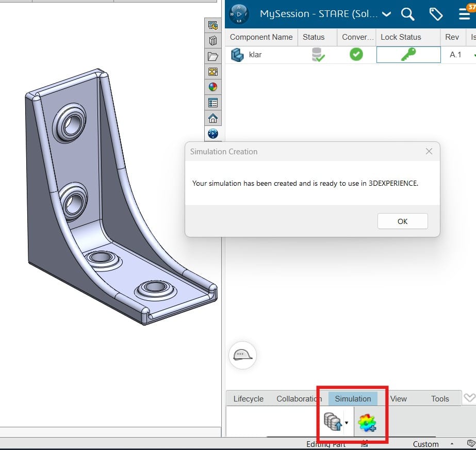Select the Simulation tab
Screen dimensions: 476x450
353,398
